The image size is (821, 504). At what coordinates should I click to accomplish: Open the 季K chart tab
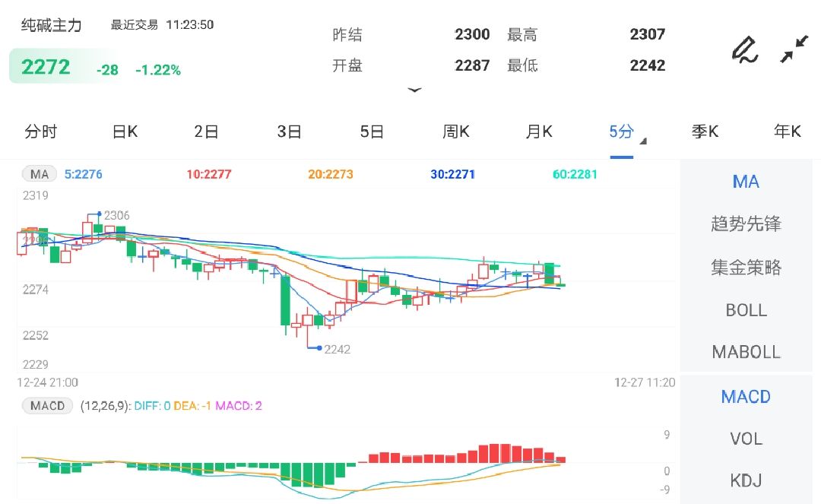pyautogui.click(x=705, y=132)
